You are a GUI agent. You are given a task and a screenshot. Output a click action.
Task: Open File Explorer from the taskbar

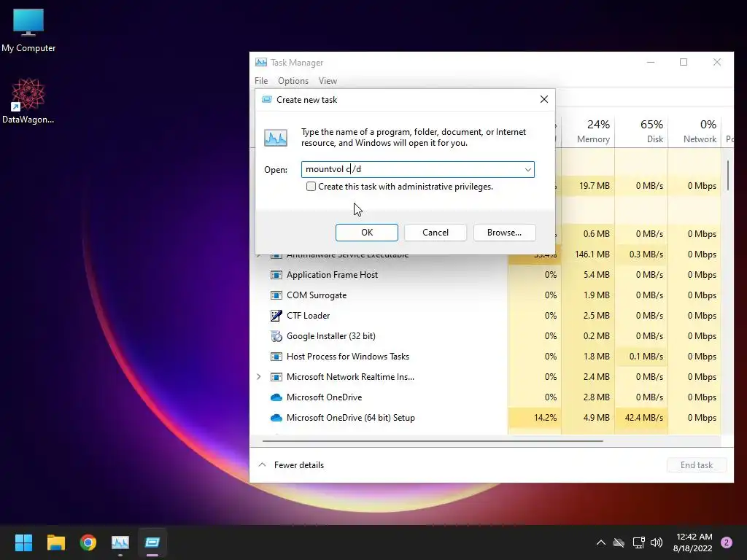(55, 542)
